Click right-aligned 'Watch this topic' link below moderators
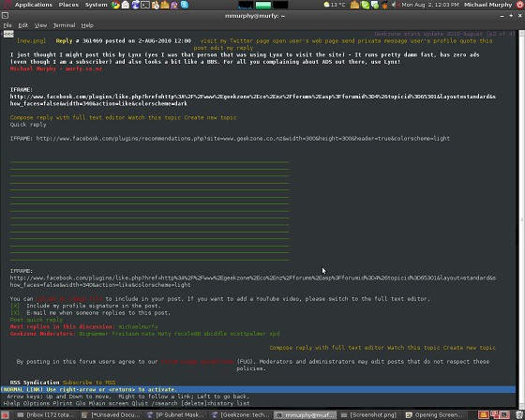525x420 pixels. coord(413,348)
